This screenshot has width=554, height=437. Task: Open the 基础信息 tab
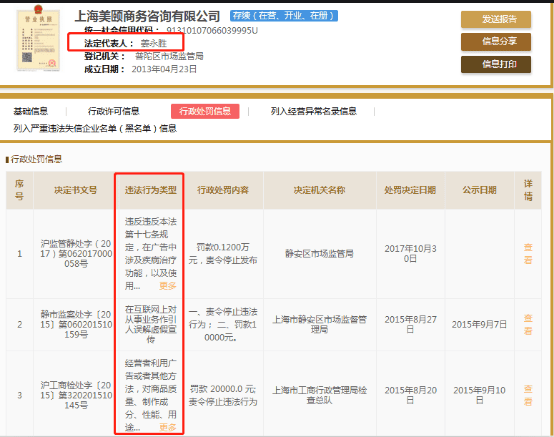click(x=31, y=111)
